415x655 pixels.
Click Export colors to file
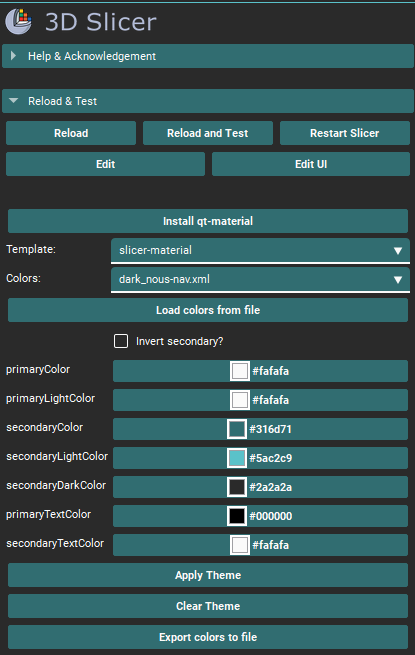click(x=208, y=637)
